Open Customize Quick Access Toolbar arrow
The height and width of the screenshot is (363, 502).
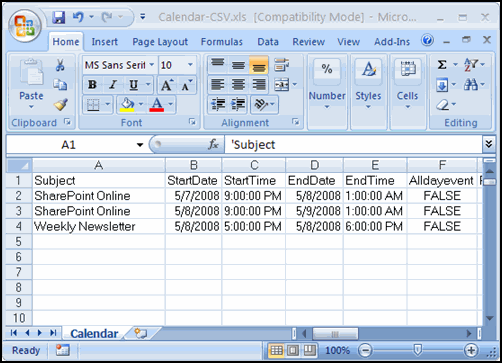tap(143, 17)
